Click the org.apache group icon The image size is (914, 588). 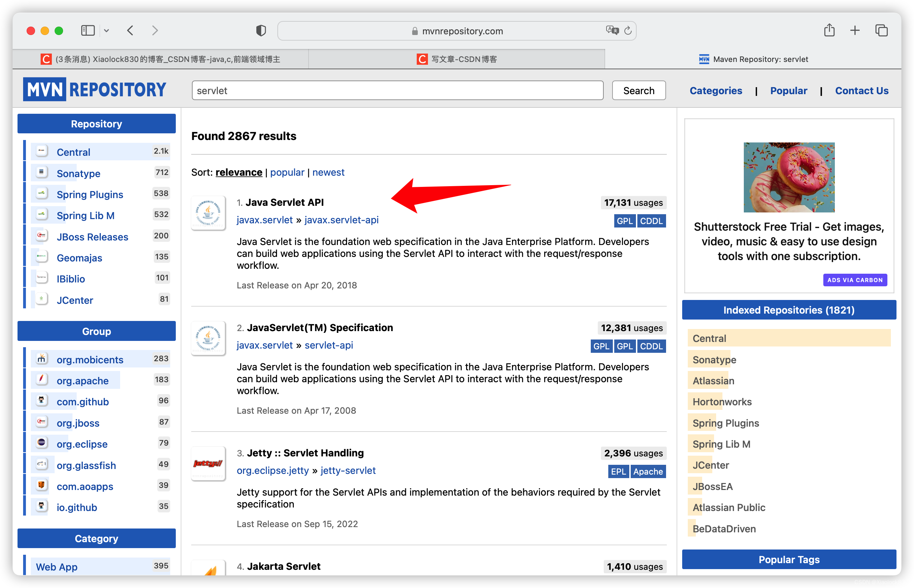tap(41, 380)
